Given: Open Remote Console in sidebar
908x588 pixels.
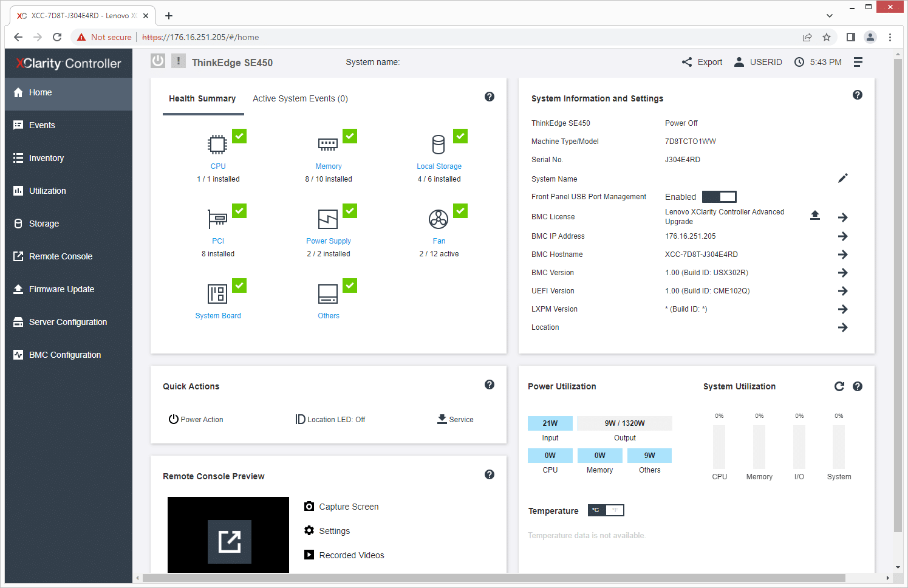Looking at the screenshot, I should tap(69, 256).
